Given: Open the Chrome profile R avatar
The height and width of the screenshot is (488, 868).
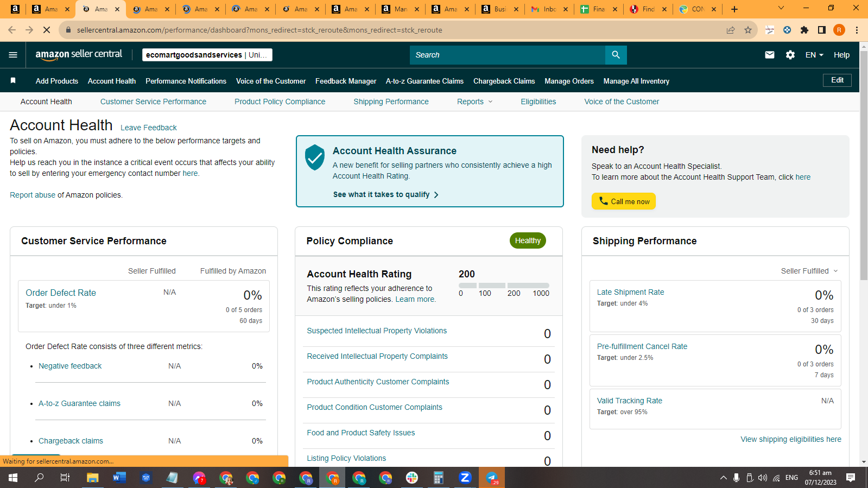Looking at the screenshot, I should 839,30.
